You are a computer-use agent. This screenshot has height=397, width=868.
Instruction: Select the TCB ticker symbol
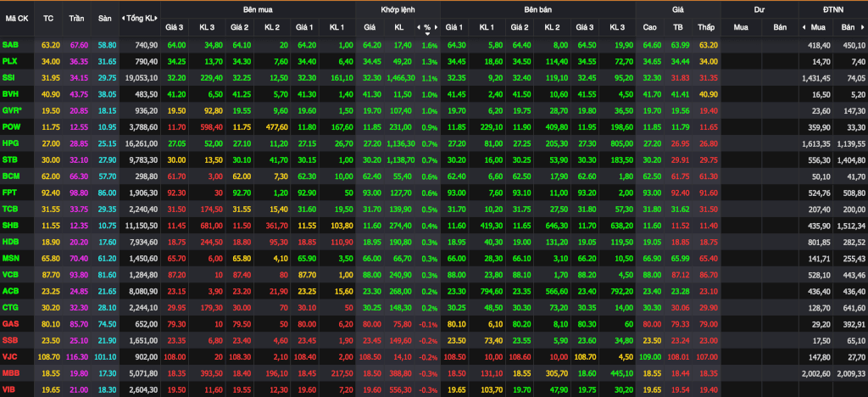tap(9, 210)
